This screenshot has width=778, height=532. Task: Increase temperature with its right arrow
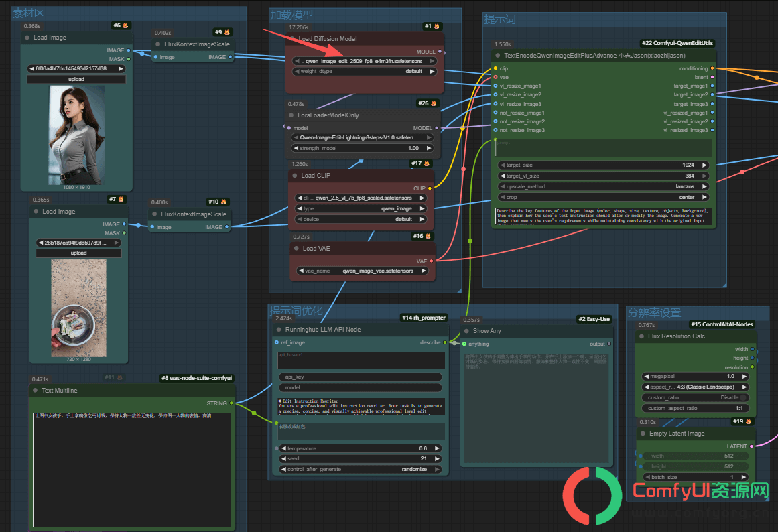pos(437,449)
